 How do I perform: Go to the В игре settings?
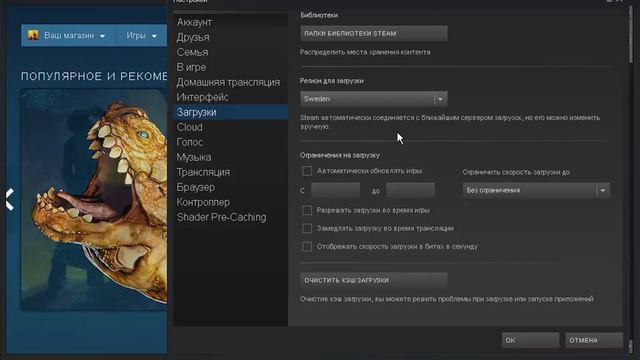click(230, 67)
